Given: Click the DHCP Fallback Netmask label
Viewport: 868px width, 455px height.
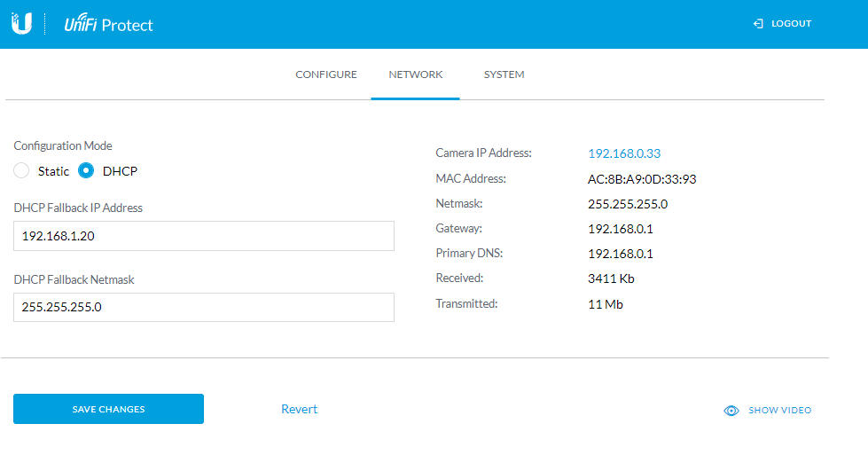Looking at the screenshot, I should (74, 279).
